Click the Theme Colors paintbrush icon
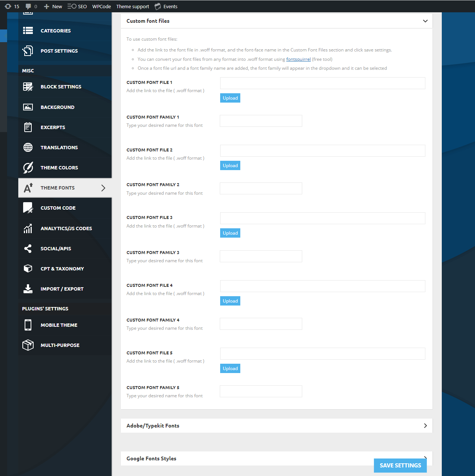 point(28,167)
